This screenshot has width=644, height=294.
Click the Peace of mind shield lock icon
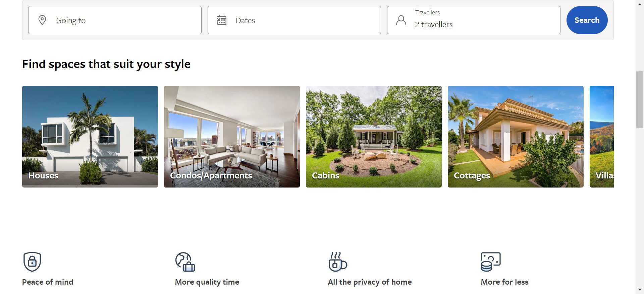pyautogui.click(x=32, y=262)
